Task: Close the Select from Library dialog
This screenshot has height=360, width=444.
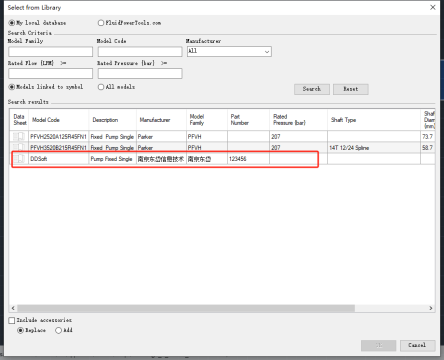Action: tap(433, 7)
